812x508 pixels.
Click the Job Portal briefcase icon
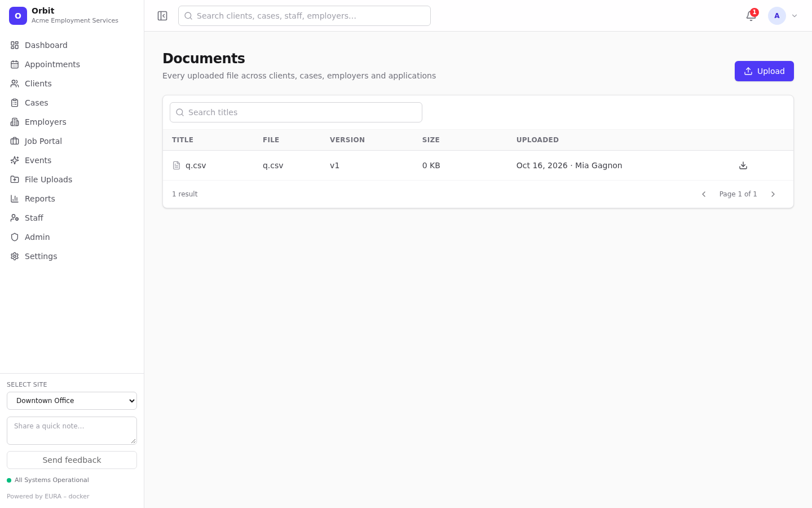coord(15,141)
